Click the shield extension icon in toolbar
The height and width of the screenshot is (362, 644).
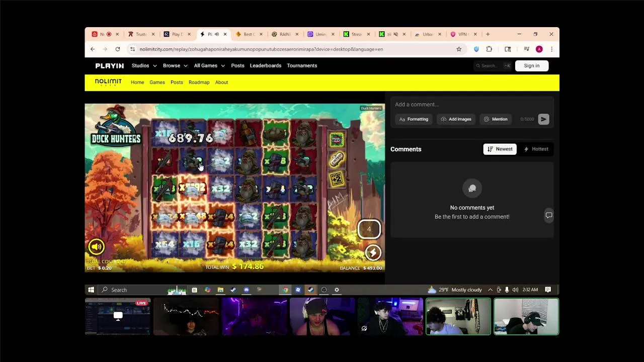pos(476,49)
